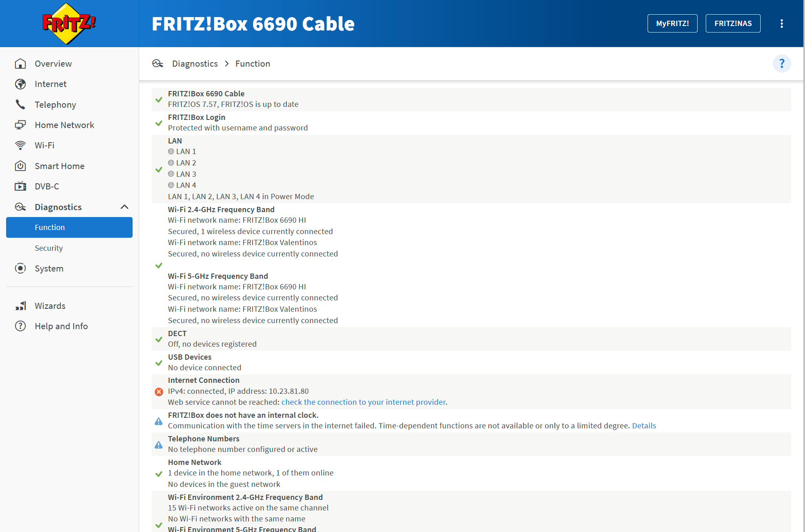Click the Internet globe icon
Viewport: 805px width, 532px height.
coord(20,84)
